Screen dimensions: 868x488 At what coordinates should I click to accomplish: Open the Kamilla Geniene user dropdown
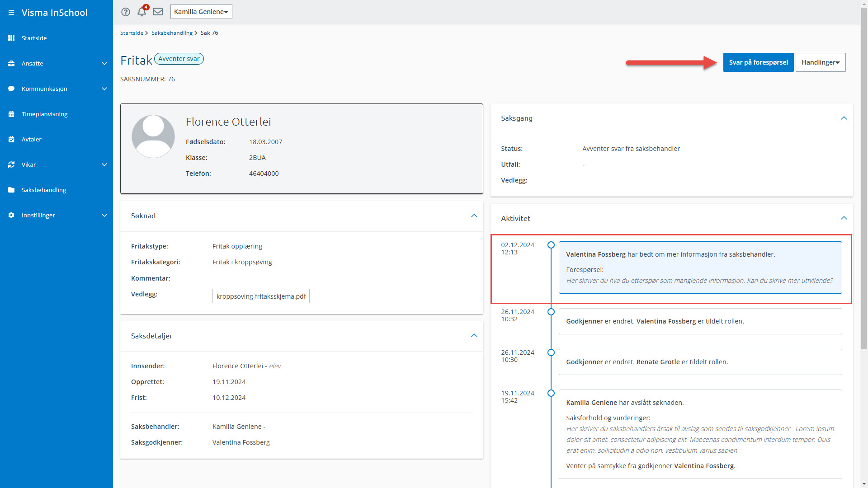(x=201, y=12)
